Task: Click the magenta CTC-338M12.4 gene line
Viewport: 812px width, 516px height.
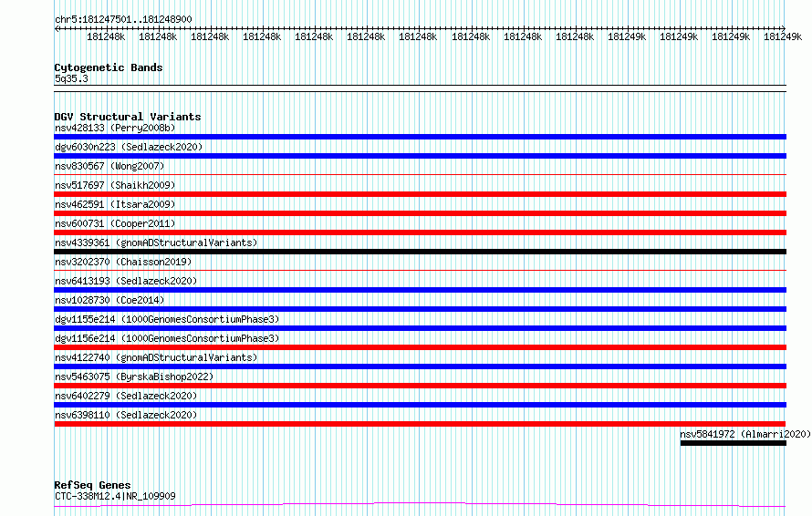Action: pyautogui.click(x=420, y=505)
